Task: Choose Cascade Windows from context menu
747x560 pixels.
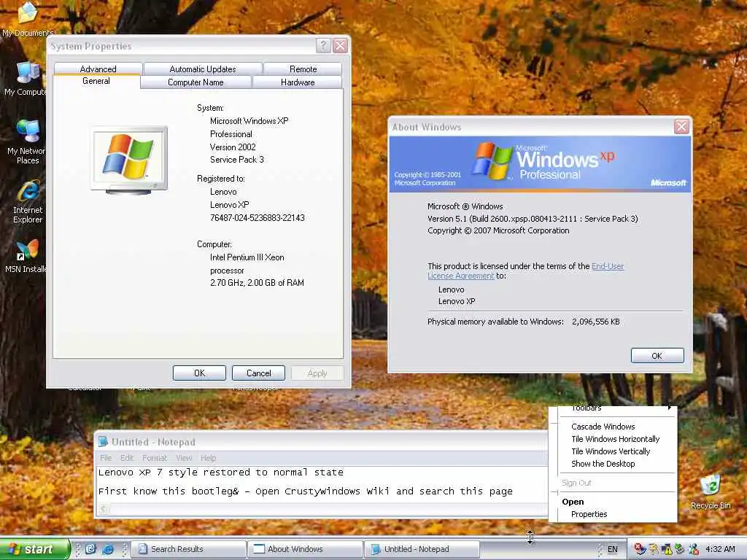Action: (603, 426)
